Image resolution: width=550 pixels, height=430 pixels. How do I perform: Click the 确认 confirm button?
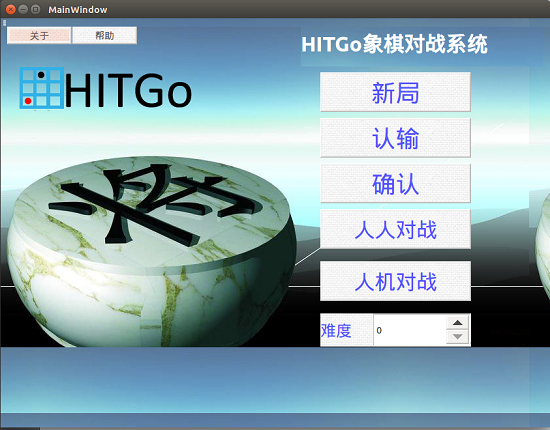pos(395,183)
